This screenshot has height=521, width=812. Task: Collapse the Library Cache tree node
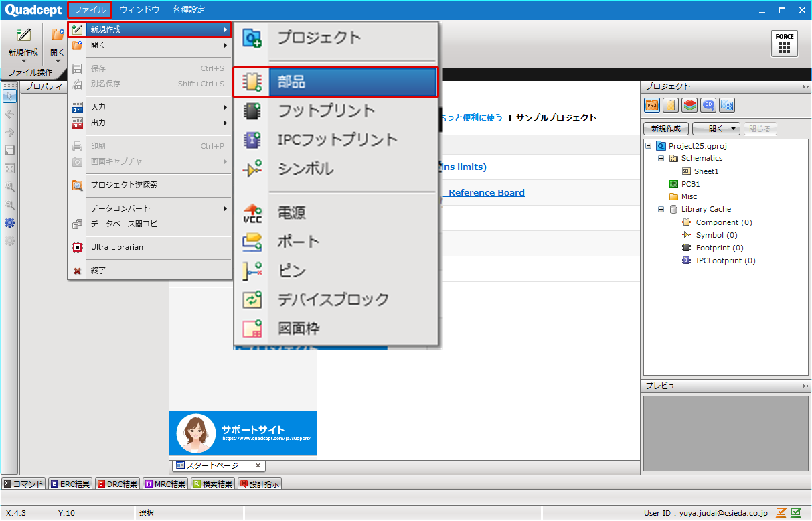[661, 210]
